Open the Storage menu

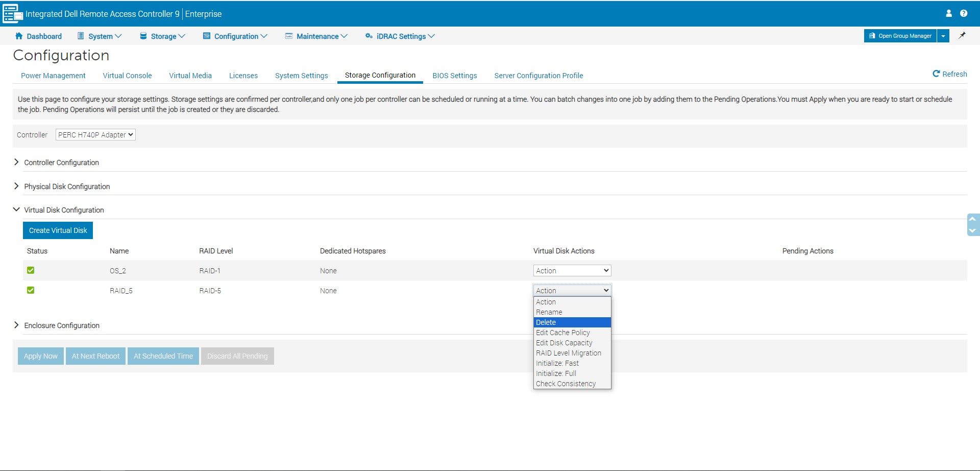[162, 36]
